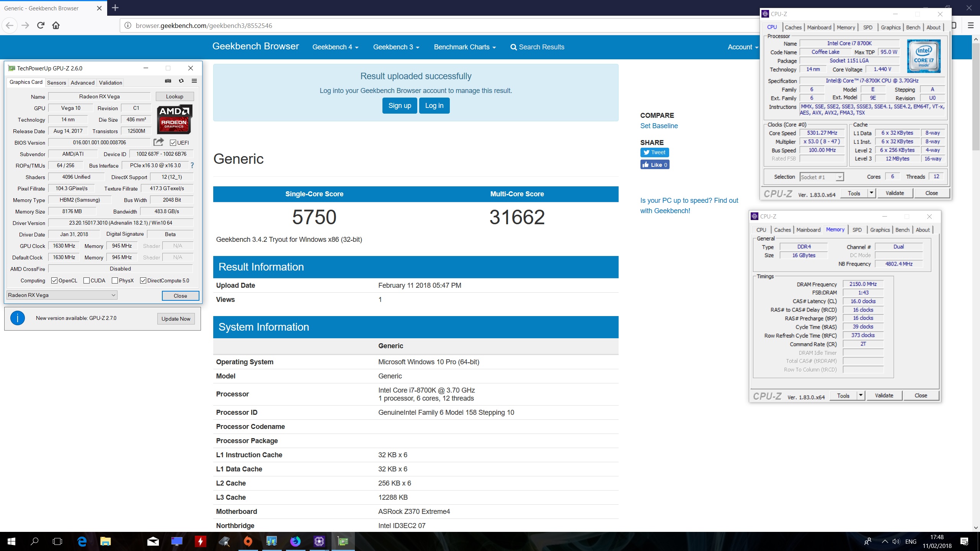Open Task View
The width and height of the screenshot is (980, 551).
pyautogui.click(x=57, y=541)
